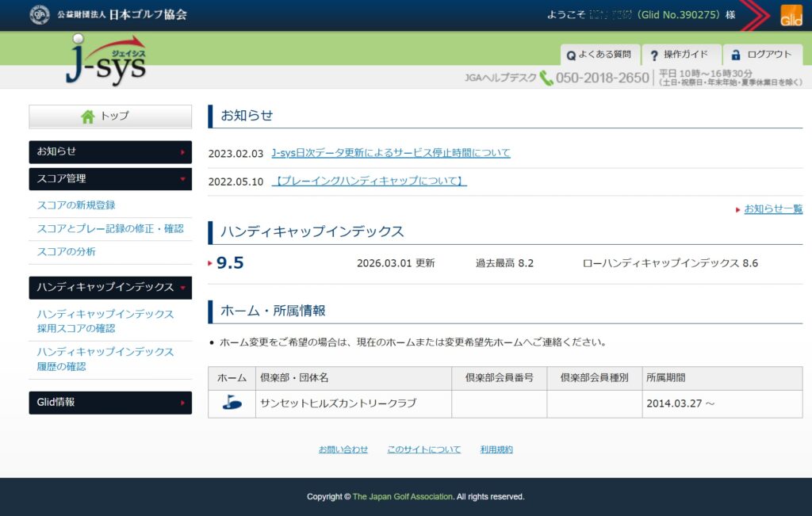The width and height of the screenshot is (812, 516).
Task: Click the home club golf flag icon
Action: point(232,403)
